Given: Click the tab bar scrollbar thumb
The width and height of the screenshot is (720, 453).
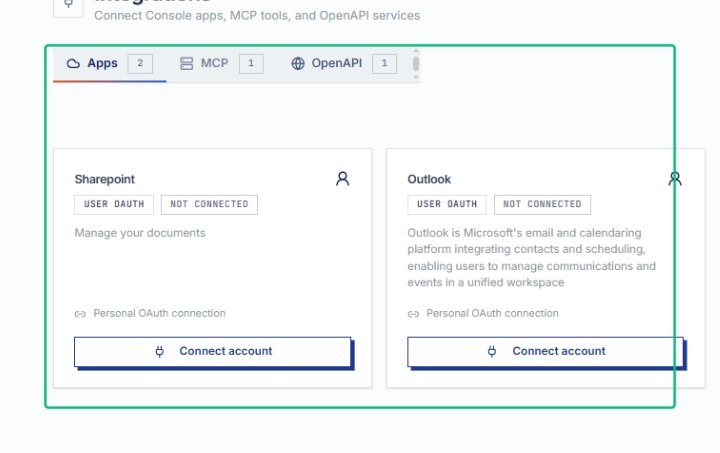Looking at the screenshot, I should [416, 64].
